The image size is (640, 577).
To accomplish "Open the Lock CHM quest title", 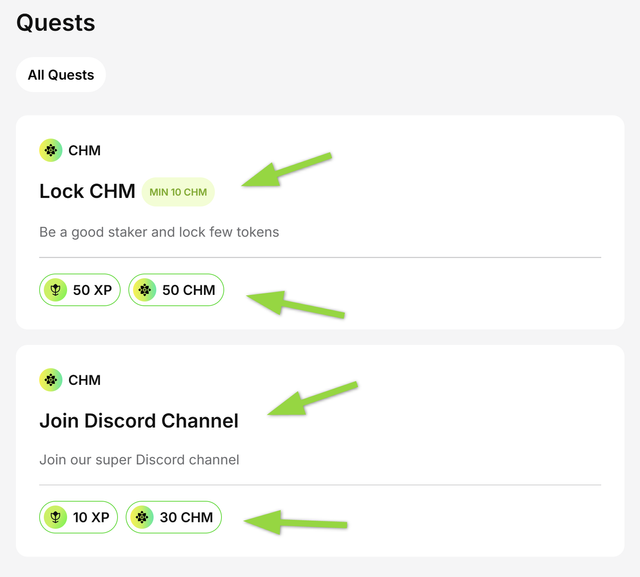I will pos(87,191).
